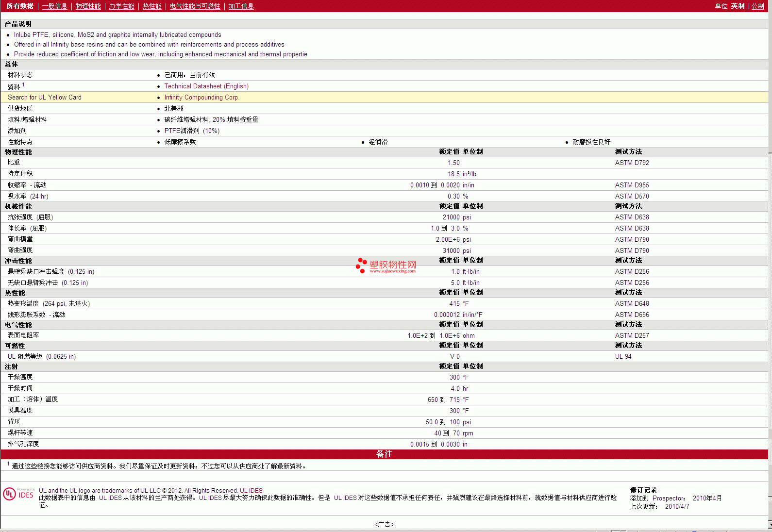
Task: Click the Infinity Compounding Corp. link
Action: [201, 98]
